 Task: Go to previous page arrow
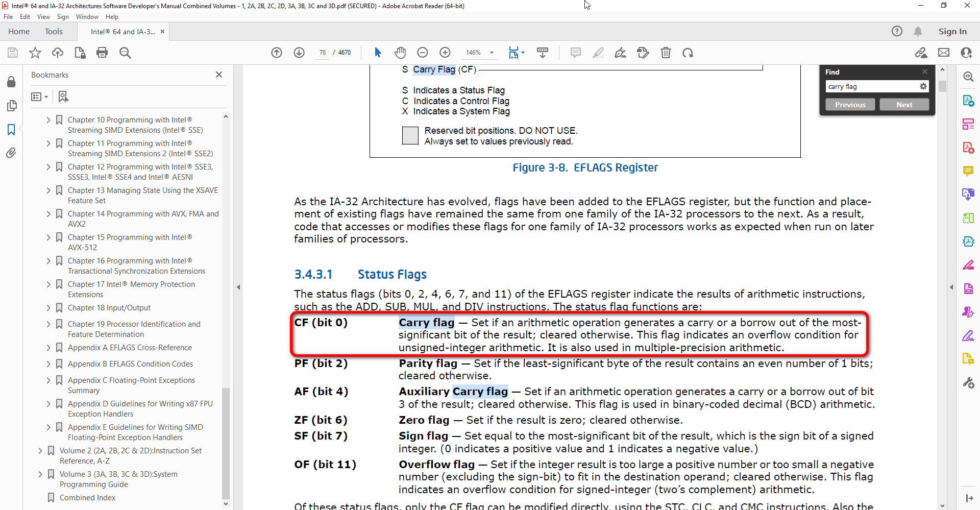(277, 53)
